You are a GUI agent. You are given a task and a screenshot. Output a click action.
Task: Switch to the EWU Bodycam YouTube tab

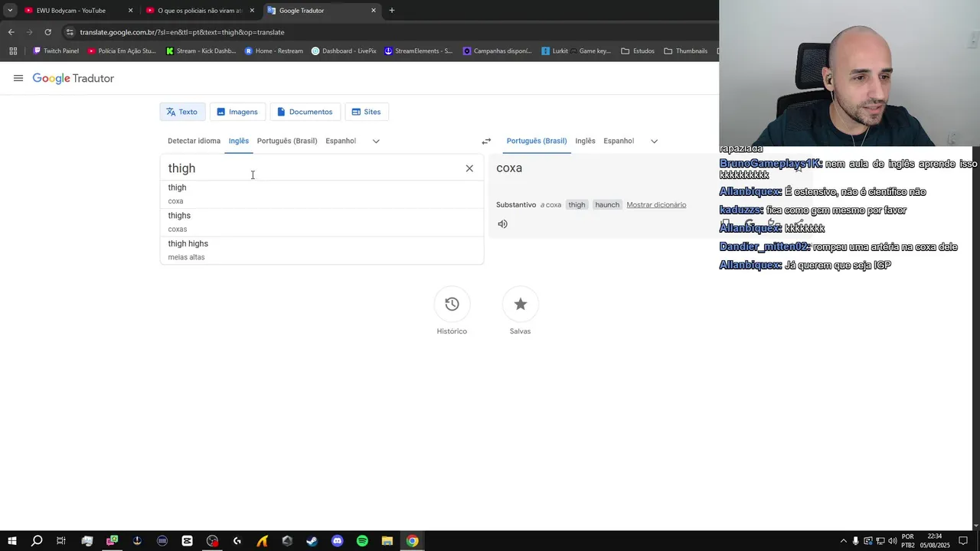70,11
